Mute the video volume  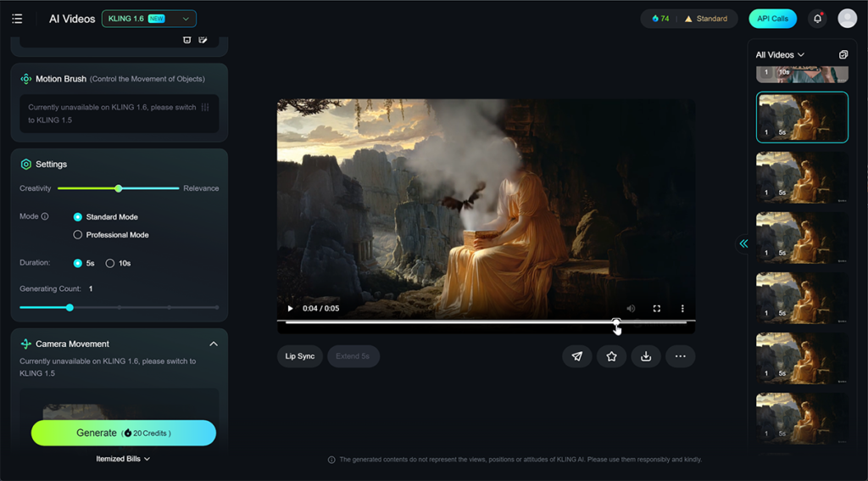(631, 309)
